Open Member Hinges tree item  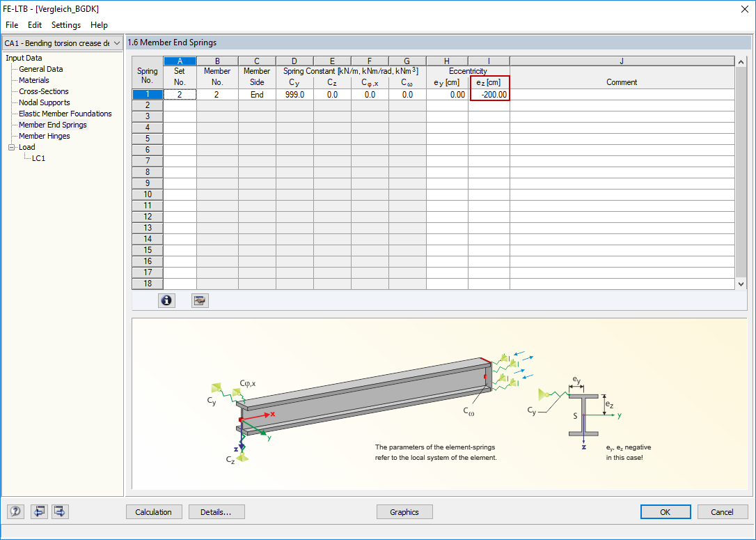[x=45, y=136]
